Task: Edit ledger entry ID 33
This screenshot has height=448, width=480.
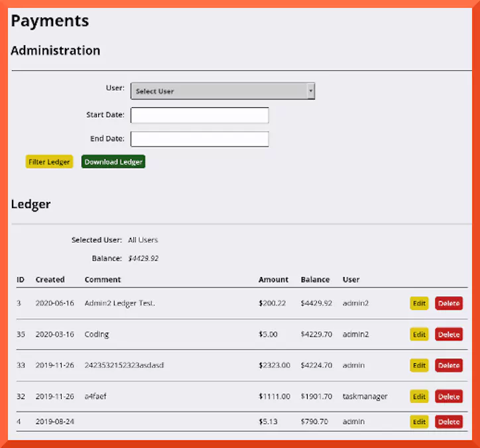Action: (x=419, y=365)
